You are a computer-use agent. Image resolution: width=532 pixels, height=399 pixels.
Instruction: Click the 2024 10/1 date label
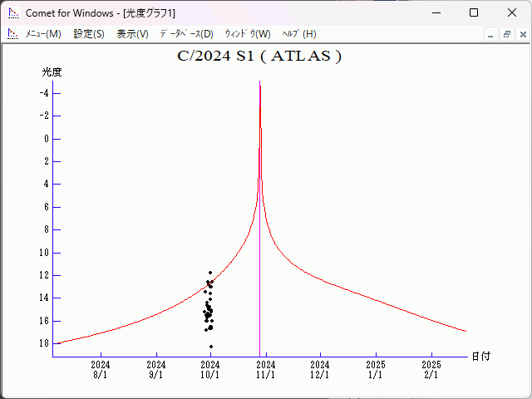(x=210, y=369)
